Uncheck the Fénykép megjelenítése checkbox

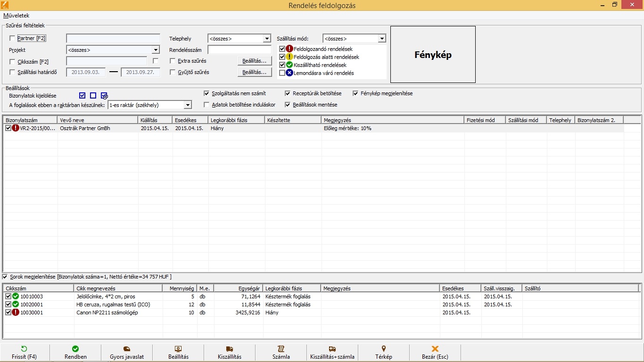(355, 93)
